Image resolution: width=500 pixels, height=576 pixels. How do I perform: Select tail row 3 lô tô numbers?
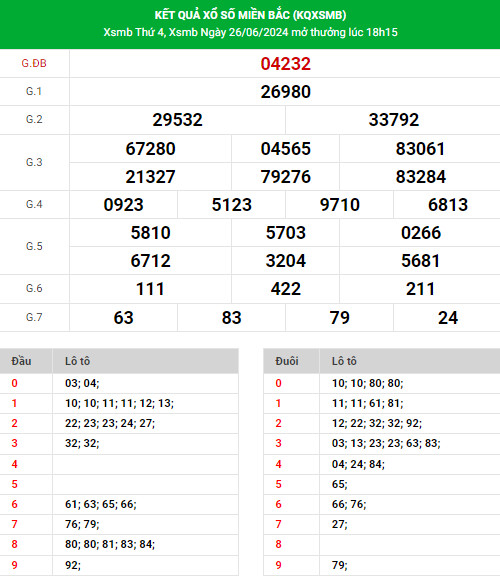pos(386,443)
